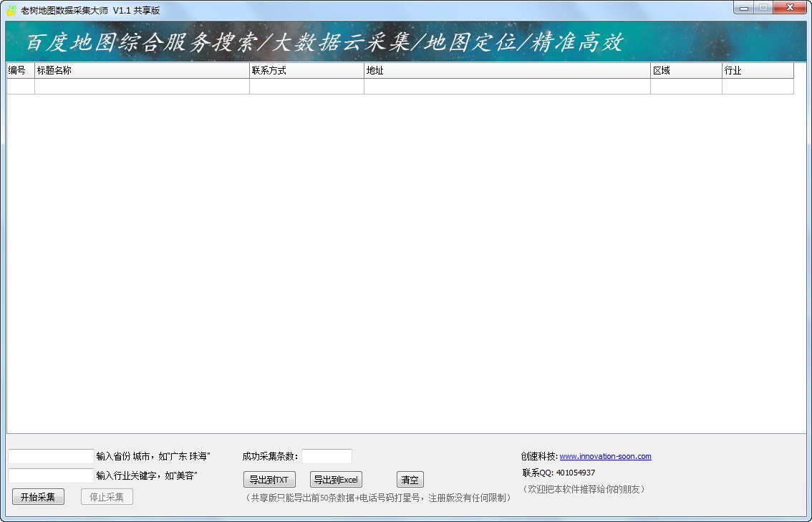Viewport: 812px width, 522px height.
Task: Sort by the 地址 column header
Action: pyautogui.click(x=507, y=70)
